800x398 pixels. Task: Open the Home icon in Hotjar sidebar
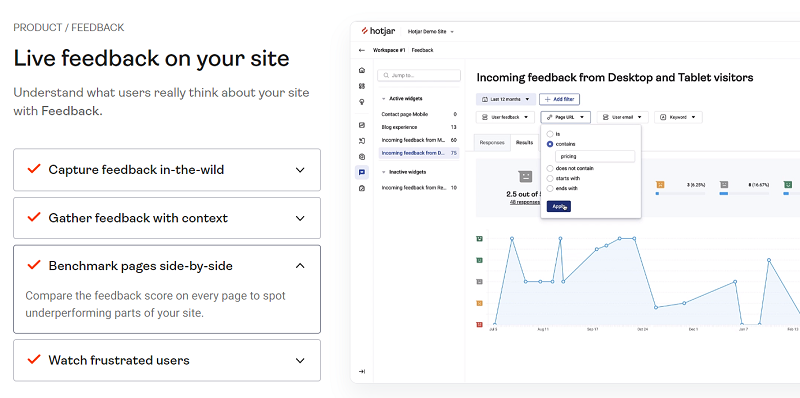(362, 70)
